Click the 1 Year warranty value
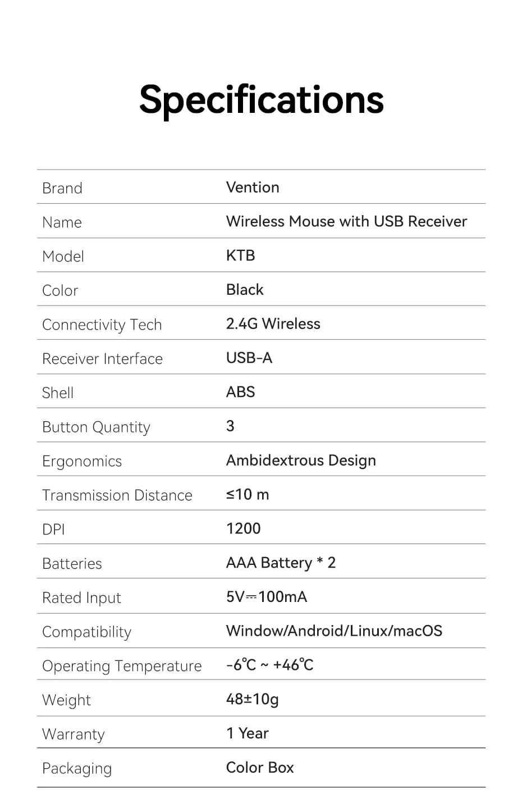522x812 pixels. tap(248, 733)
